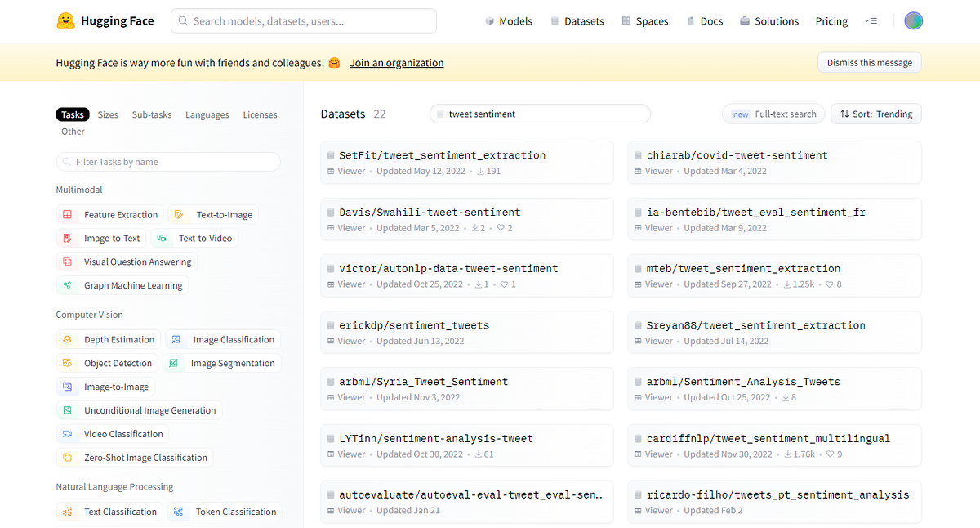Toggle the new Full-text search option

[773, 114]
